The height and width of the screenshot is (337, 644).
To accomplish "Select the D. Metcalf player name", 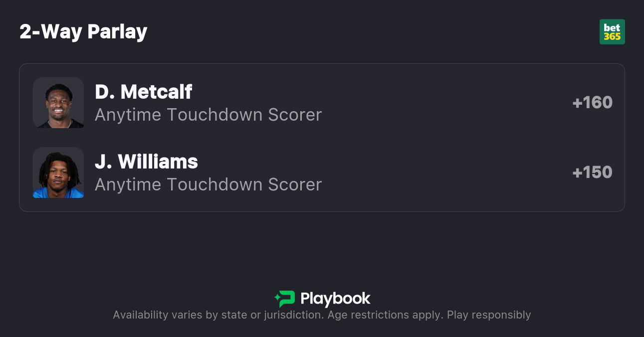I will pyautogui.click(x=144, y=92).
